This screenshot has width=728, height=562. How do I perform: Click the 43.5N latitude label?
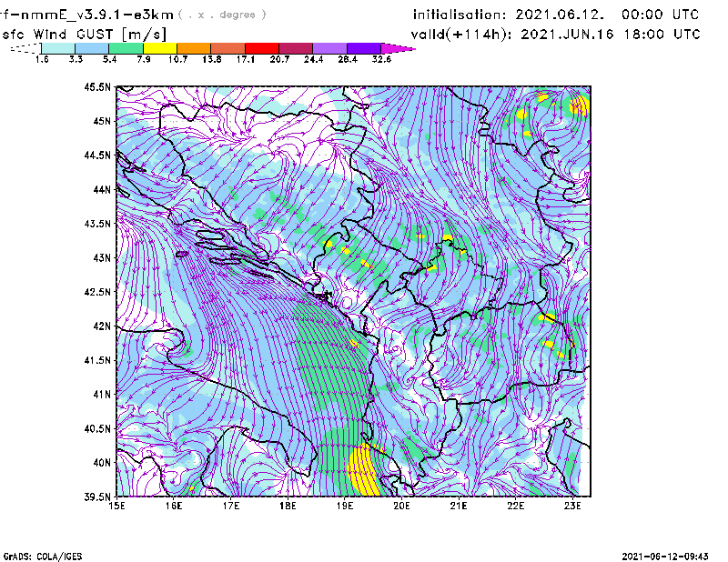tap(98, 224)
